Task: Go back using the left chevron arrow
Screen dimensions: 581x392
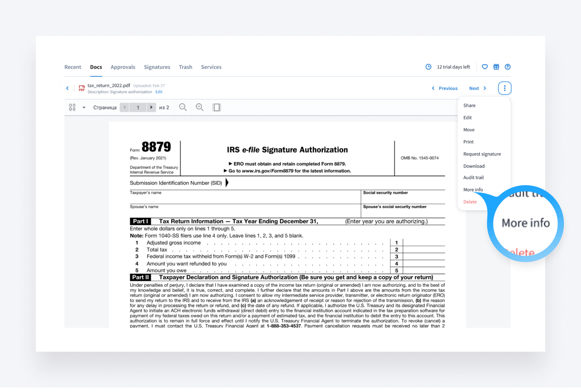Action: tap(68, 88)
